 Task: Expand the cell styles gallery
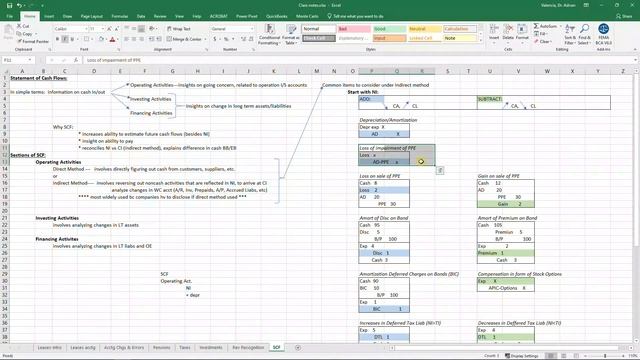[x=480, y=41]
